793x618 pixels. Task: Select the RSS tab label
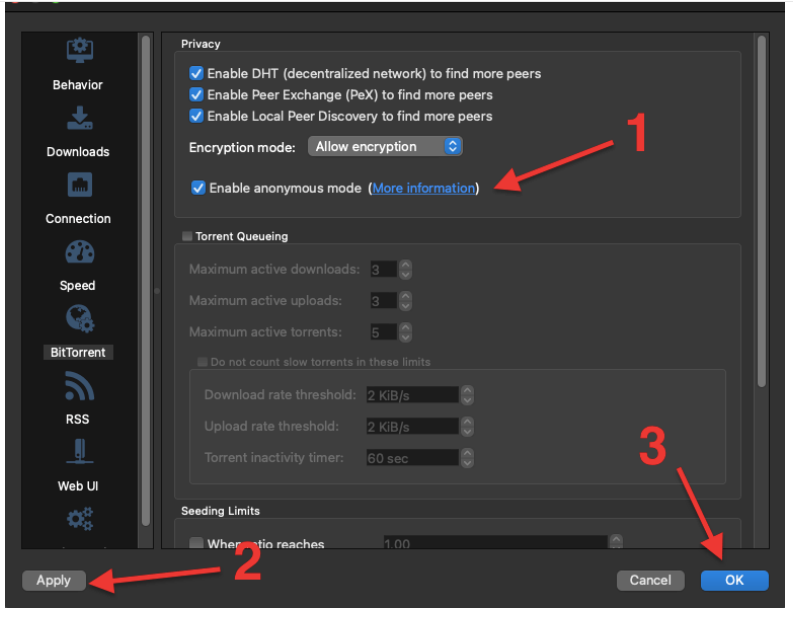tap(77, 419)
